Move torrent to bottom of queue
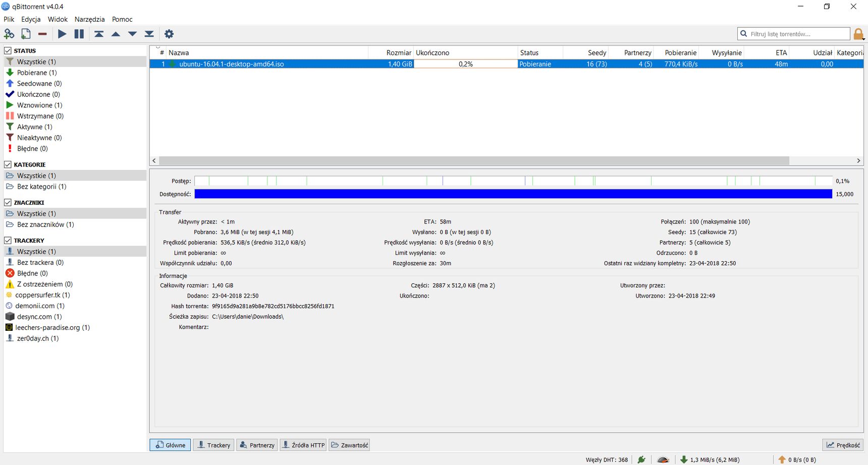 [x=149, y=34]
